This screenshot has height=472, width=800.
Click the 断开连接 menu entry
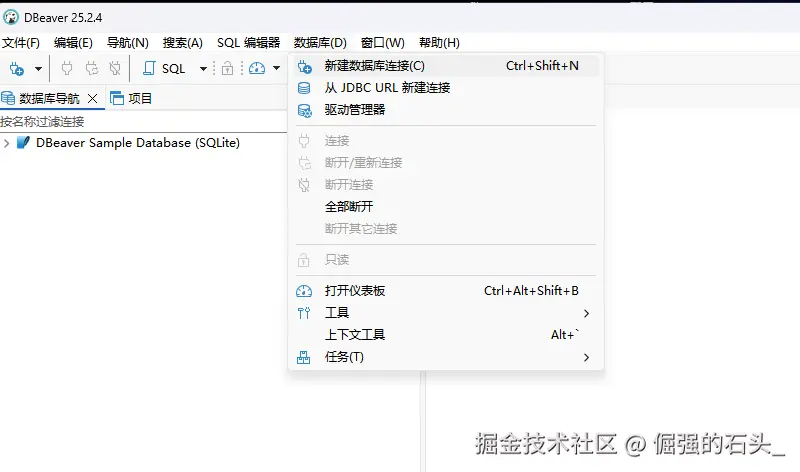(445, 185)
